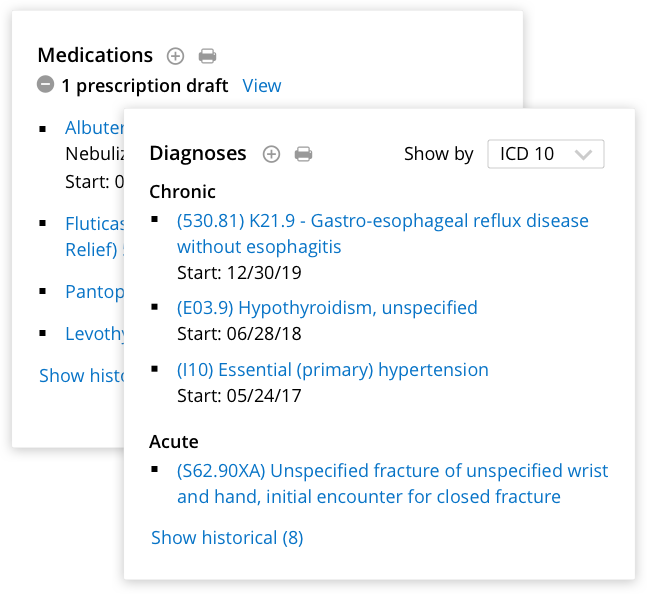Print the medications list
The height and width of the screenshot is (594, 648).
click(207, 56)
